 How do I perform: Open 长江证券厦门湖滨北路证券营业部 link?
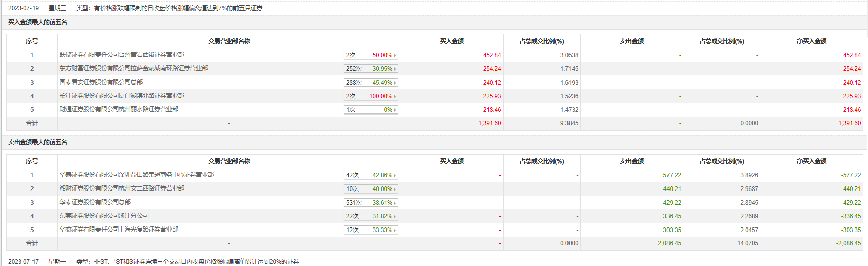pyautogui.click(x=122, y=96)
